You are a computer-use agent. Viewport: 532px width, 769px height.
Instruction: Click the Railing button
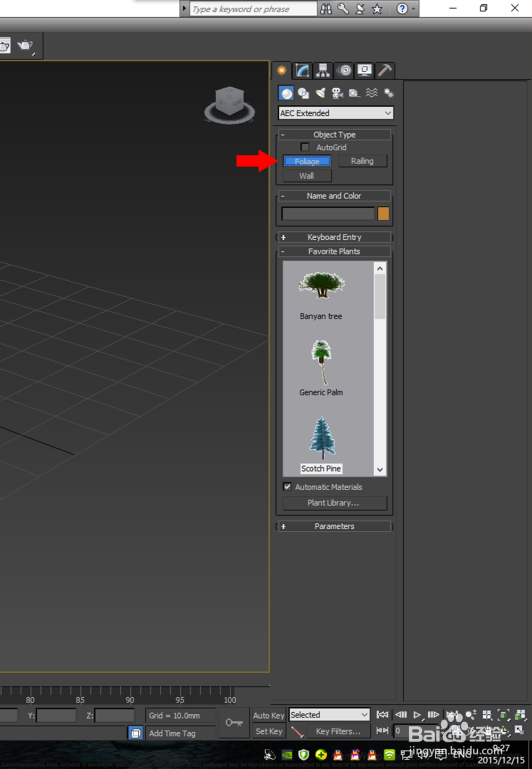(x=362, y=161)
